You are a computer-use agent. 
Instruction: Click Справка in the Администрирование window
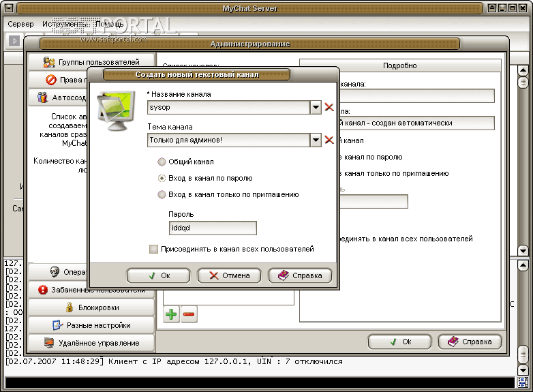(470, 342)
